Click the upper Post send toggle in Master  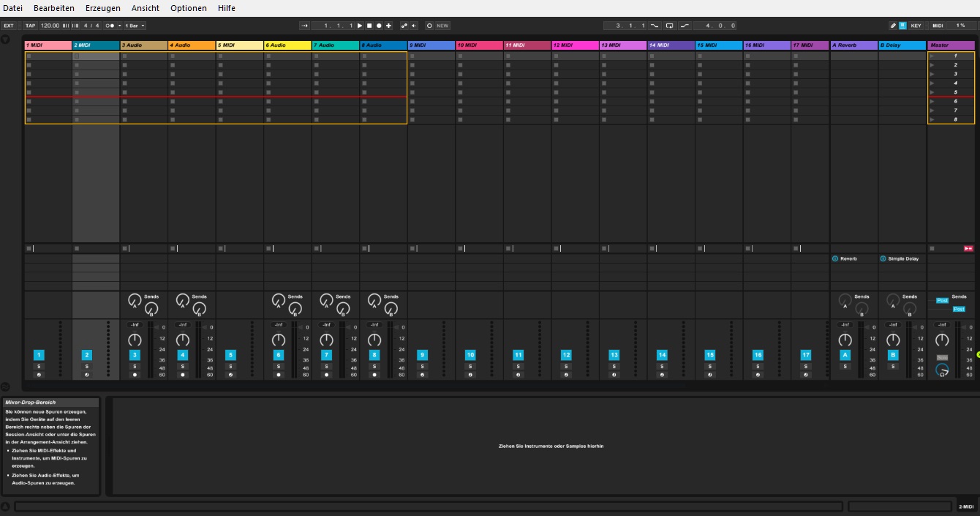[942, 301]
